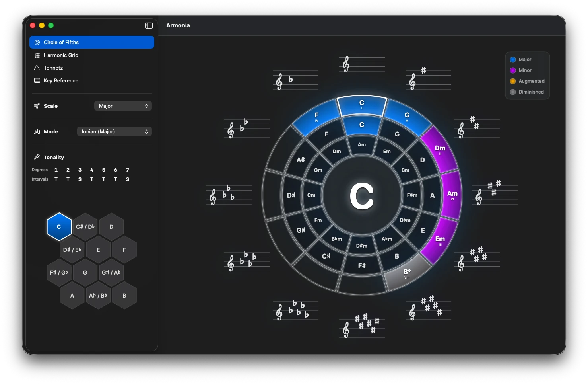Select the A# / Bb hexagon

(x=98, y=296)
